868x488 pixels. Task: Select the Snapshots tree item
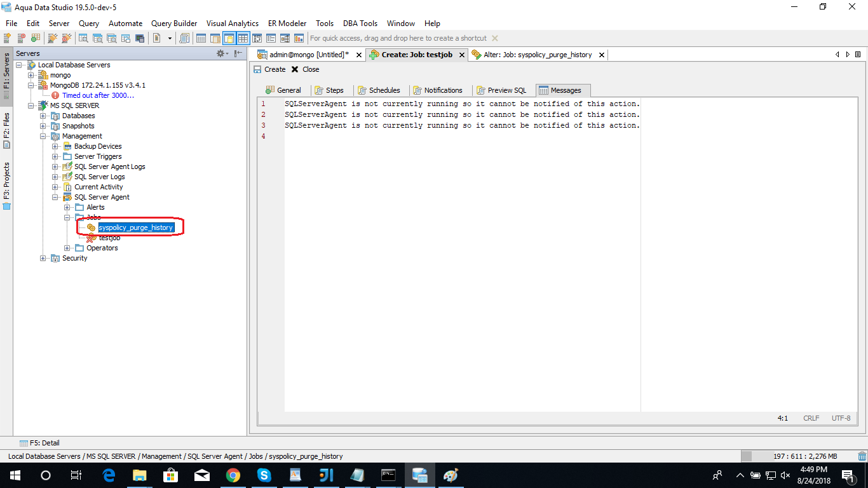(x=78, y=126)
